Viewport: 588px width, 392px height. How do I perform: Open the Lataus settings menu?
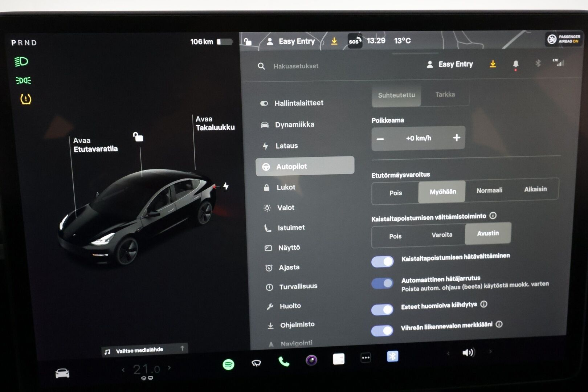point(286,146)
